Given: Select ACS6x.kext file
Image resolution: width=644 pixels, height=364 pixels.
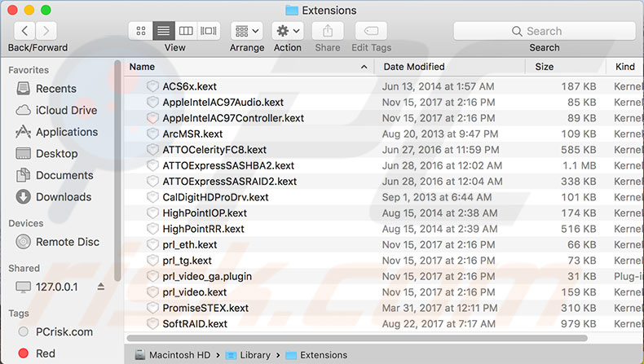Looking at the screenshot, I should (189, 86).
